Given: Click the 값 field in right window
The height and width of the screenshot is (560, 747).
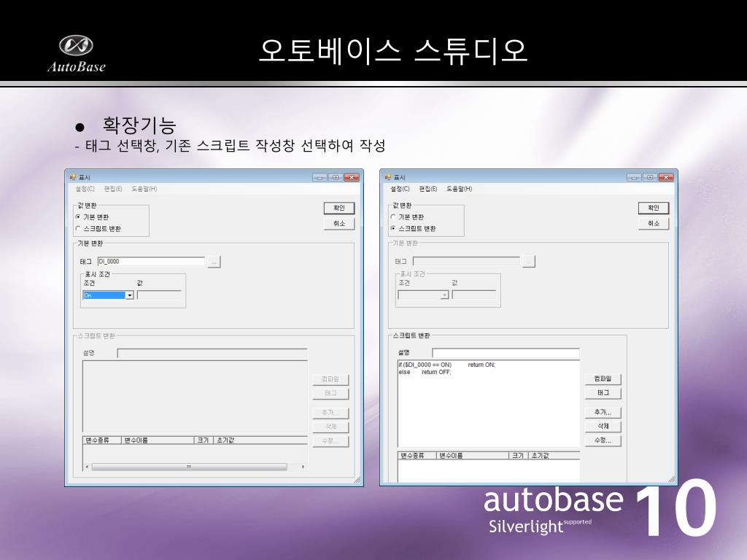Looking at the screenshot, I should (474, 295).
